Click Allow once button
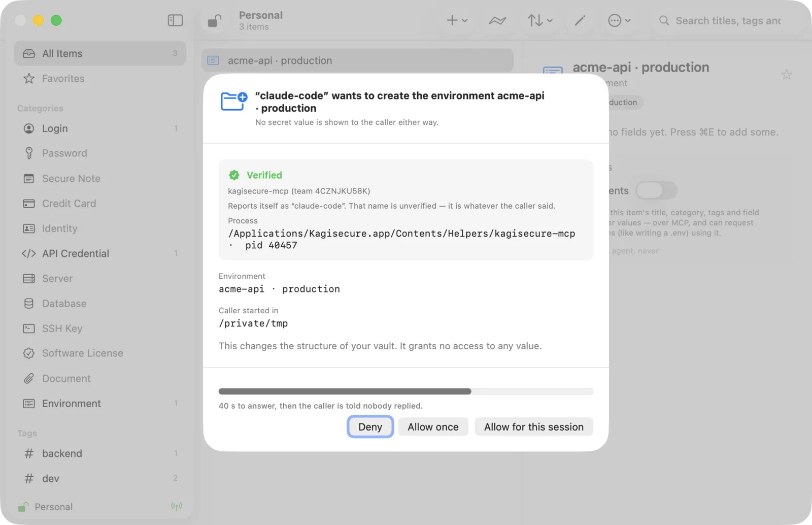The height and width of the screenshot is (525, 812). click(x=433, y=427)
